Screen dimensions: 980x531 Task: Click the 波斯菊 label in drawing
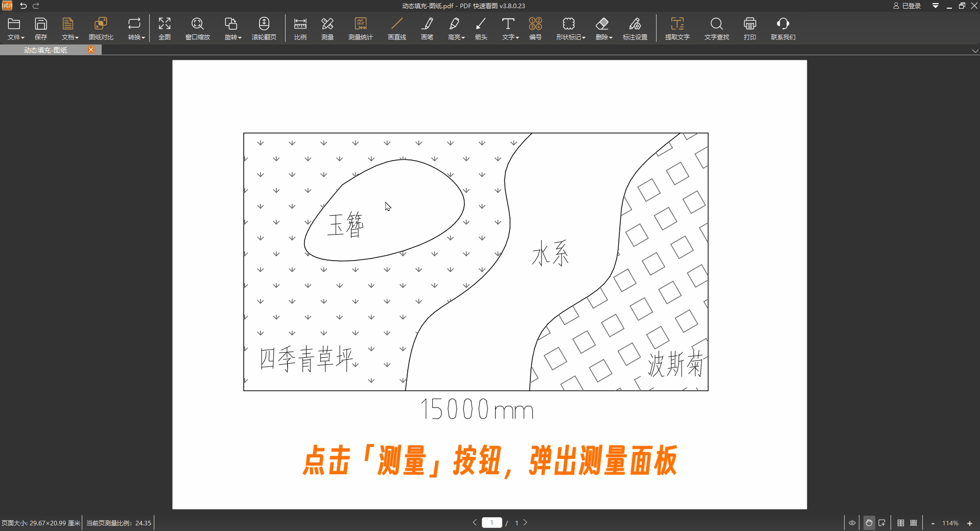(x=675, y=364)
